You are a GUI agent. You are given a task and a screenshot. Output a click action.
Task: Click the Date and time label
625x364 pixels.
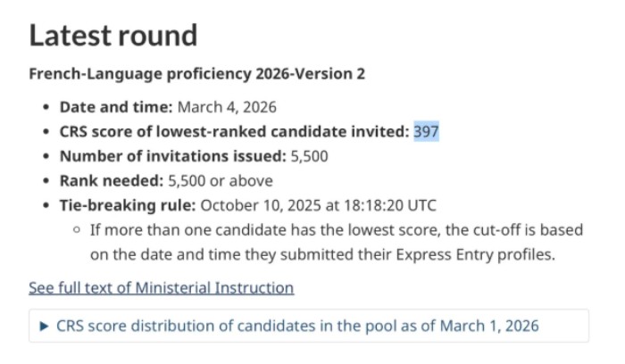coord(116,107)
